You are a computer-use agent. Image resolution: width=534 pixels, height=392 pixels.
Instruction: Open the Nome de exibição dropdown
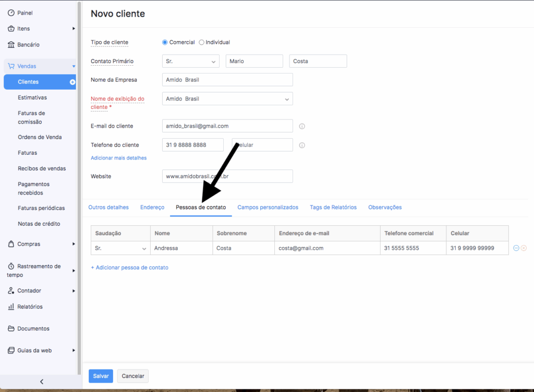click(227, 99)
